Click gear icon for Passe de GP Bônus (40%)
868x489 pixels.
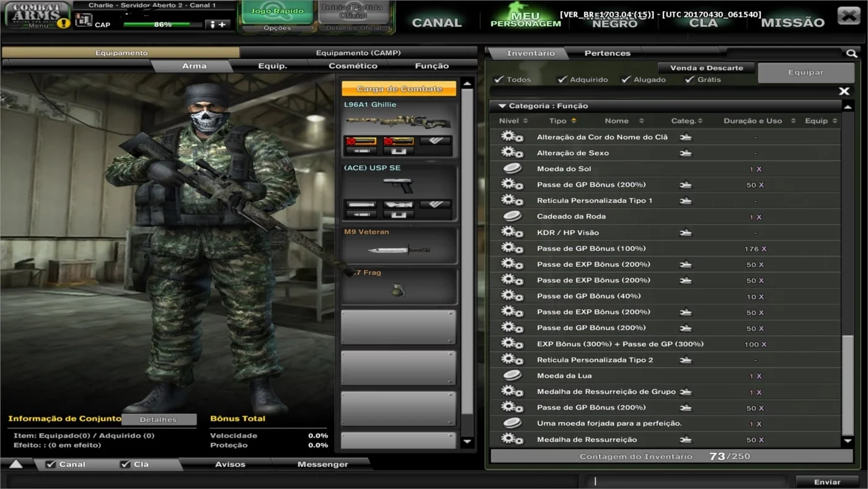click(x=511, y=296)
